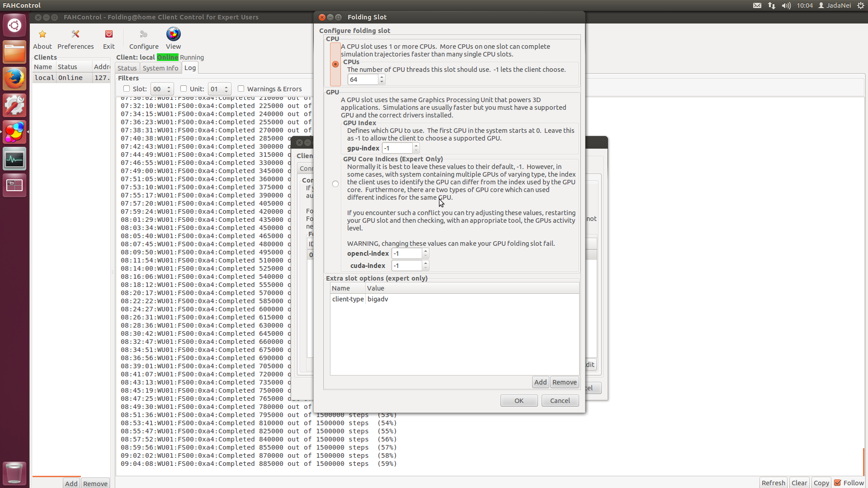Switch to the System Info tab

click(x=160, y=68)
